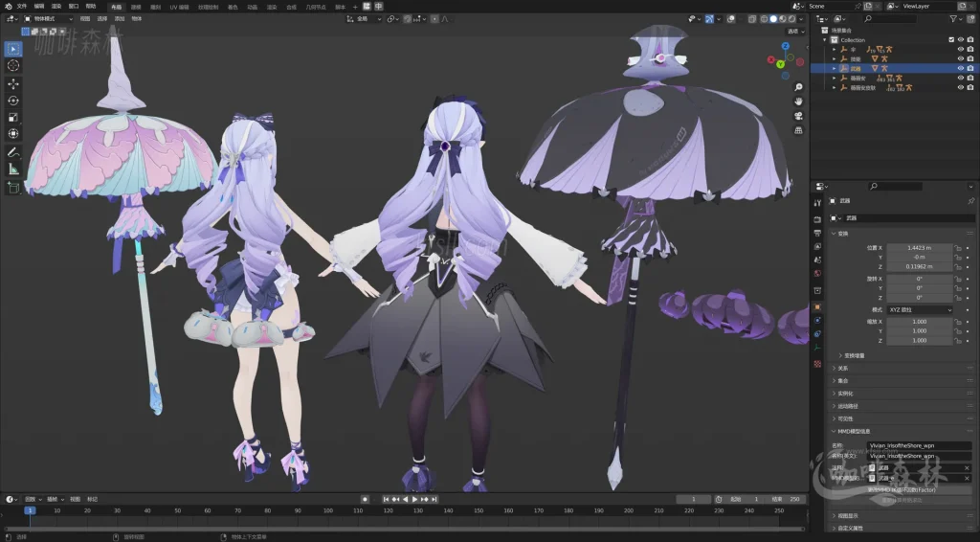Pin the properties editor to this object
This screenshot has width=980, height=542.
tap(970, 201)
